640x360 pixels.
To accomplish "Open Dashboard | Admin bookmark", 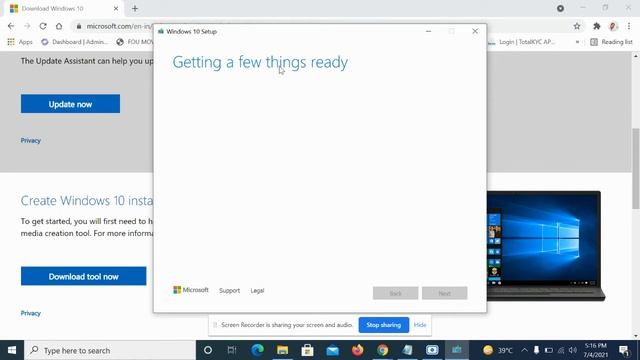I will (x=75, y=42).
